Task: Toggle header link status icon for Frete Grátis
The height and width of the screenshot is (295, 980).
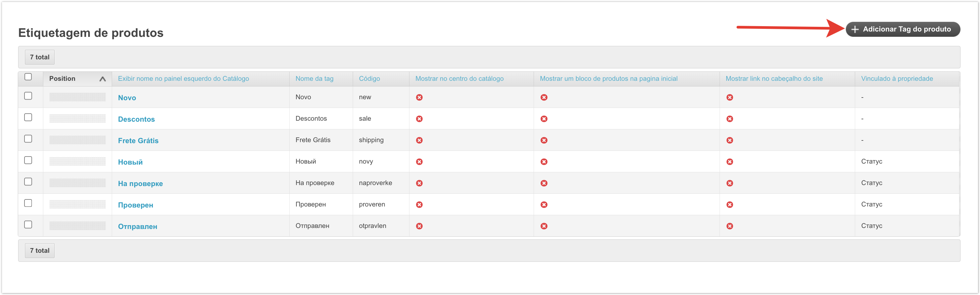Action: (729, 140)
